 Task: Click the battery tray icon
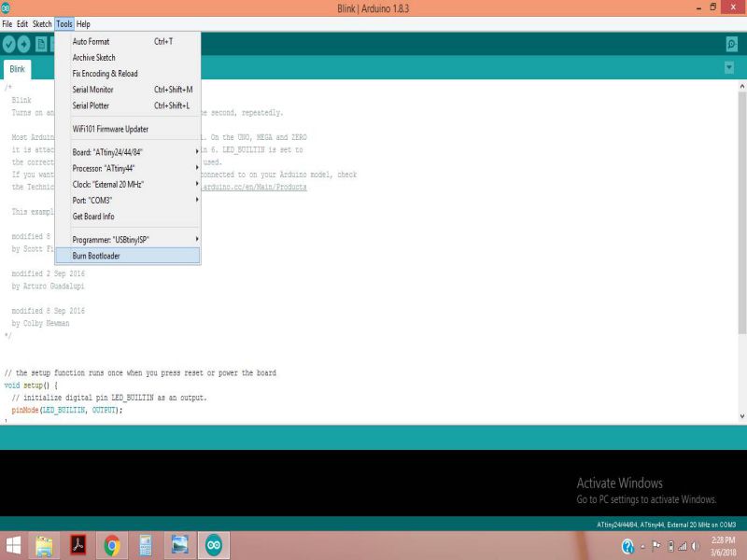670,546
